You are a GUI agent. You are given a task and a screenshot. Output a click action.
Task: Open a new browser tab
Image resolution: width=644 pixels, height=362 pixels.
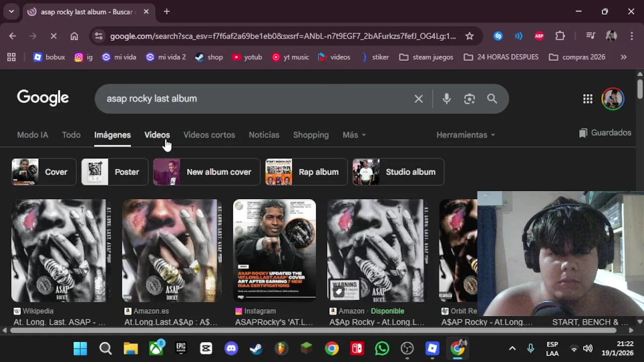click(x=167, y=12)
